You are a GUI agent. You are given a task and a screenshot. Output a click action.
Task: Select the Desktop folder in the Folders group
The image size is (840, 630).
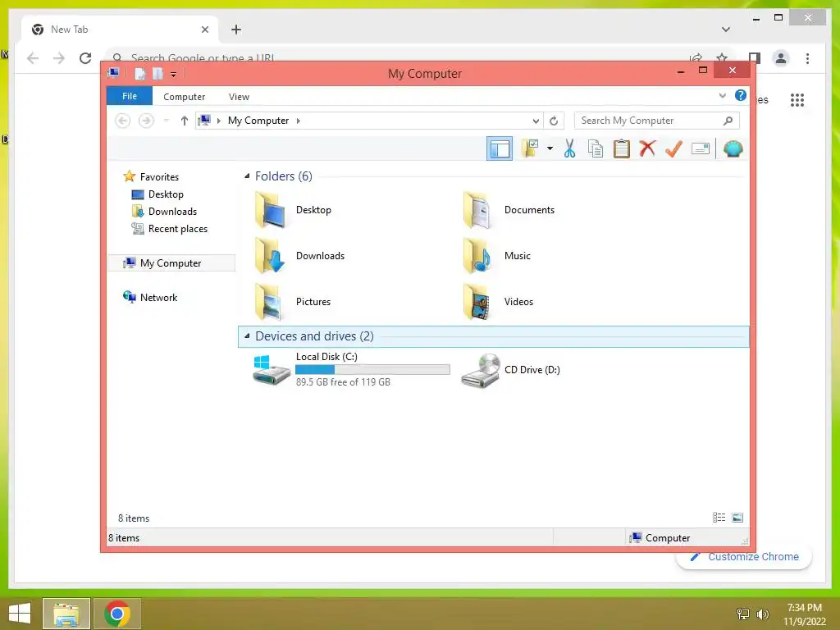(294, 210)
